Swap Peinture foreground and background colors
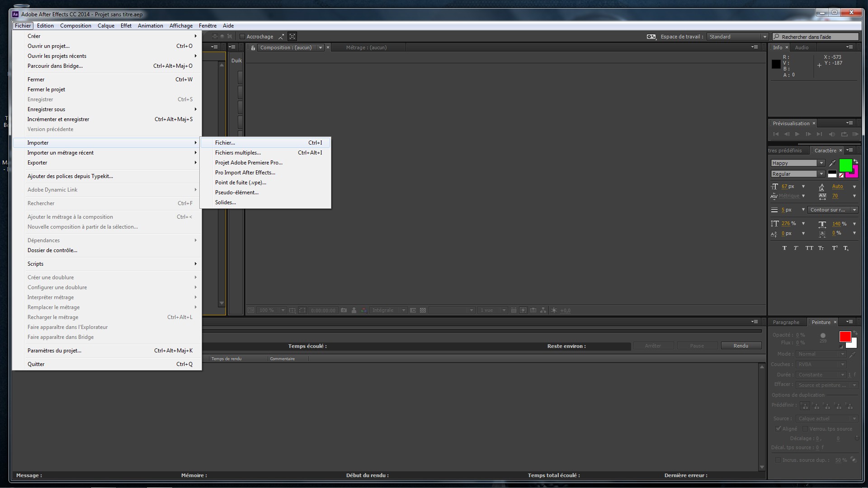Image resolution: width=868 pixels, height=488 pixels. [x=855, y=333]
